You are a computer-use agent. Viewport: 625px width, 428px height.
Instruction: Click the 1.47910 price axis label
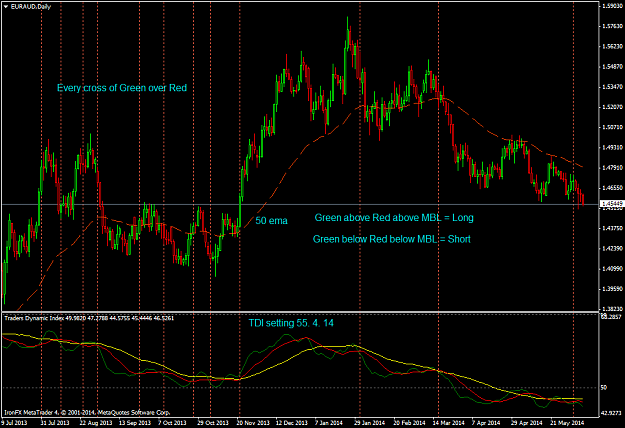pyautogui.click(x=612, y=168)
